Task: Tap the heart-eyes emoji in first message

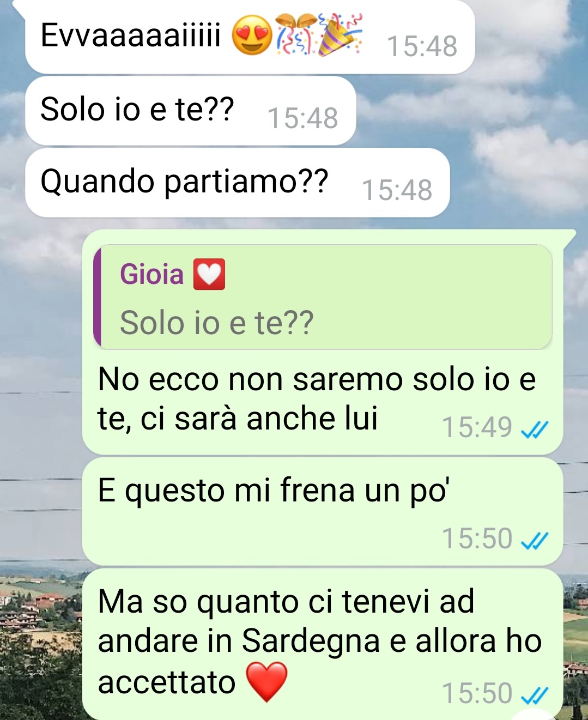Action: point(252,35)
